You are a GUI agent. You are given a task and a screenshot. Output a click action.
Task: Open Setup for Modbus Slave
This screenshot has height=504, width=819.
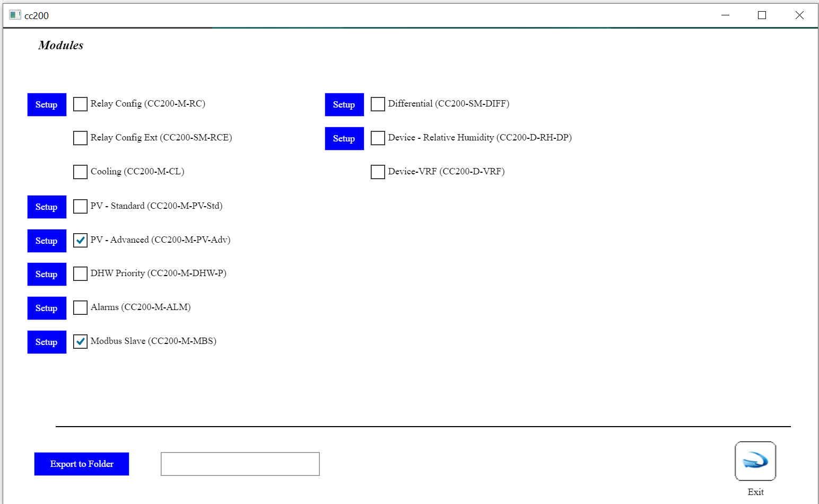(47, 342)
